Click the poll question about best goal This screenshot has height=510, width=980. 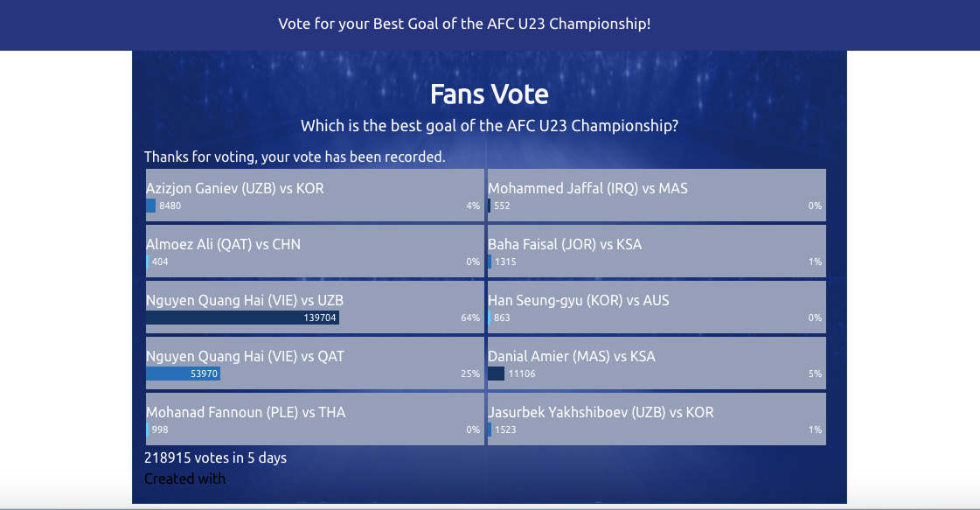click(490, 126)
